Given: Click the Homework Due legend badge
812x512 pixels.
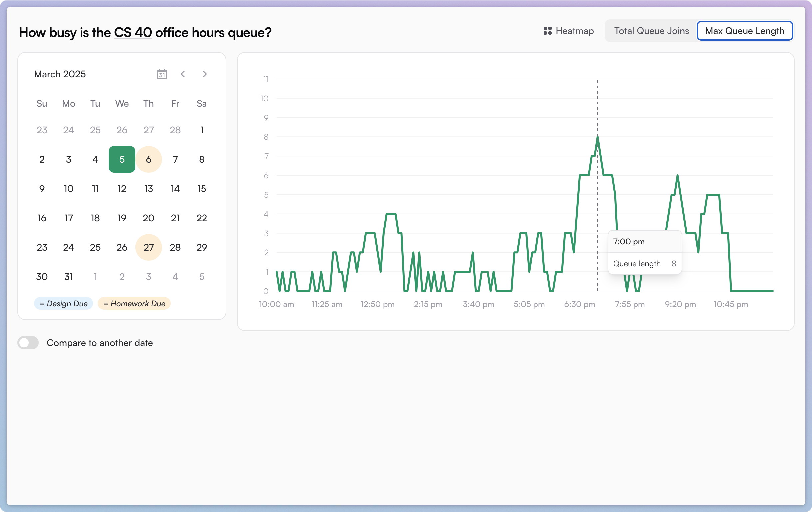Looking at the screenshot, I should point(134,303).
